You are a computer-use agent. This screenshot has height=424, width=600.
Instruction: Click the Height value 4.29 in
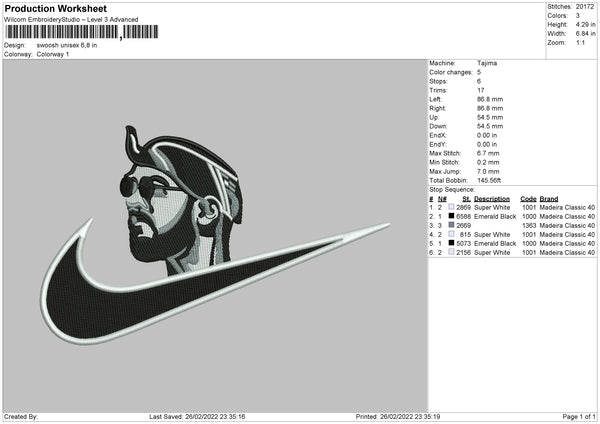[x=585, y=24]
